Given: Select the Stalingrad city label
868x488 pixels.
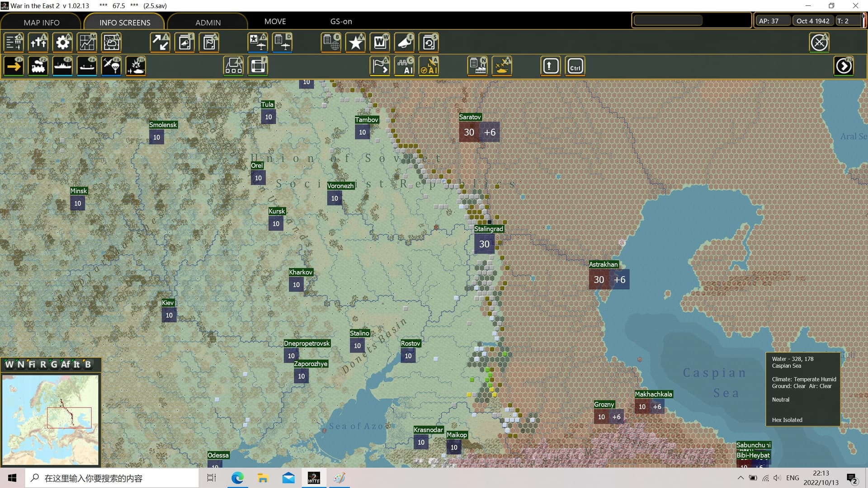Looking at the screenshot, I should [x=488, y=229].
